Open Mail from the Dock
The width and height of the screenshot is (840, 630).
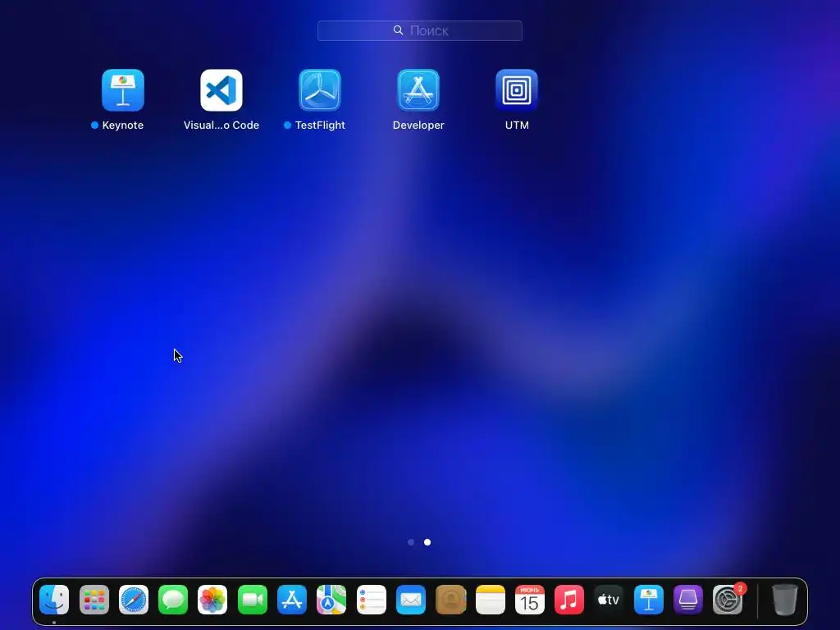coord(411,600)
